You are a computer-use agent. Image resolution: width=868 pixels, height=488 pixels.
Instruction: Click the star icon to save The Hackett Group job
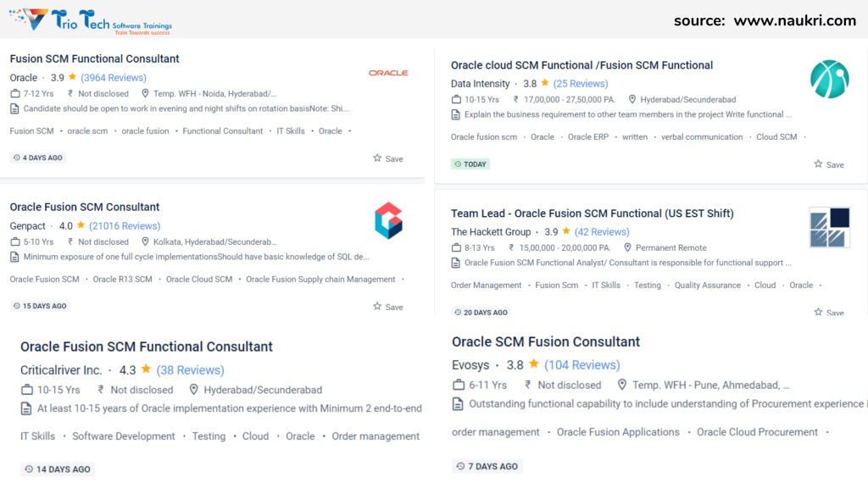point(818,313)
